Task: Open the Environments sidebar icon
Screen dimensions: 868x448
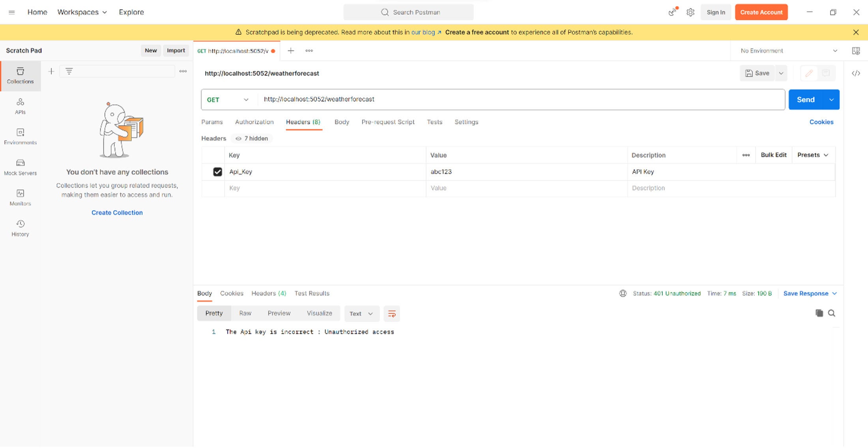Action: [20, 136]
